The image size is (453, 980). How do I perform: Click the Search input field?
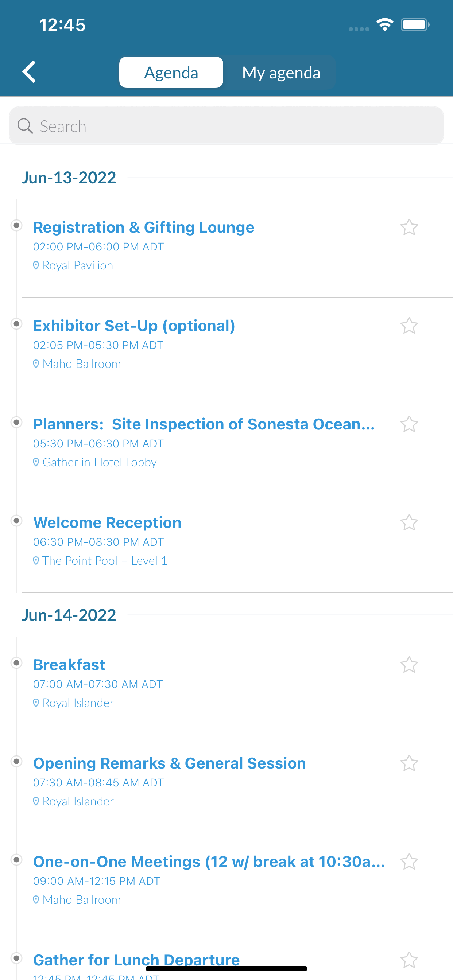point(226,126)
